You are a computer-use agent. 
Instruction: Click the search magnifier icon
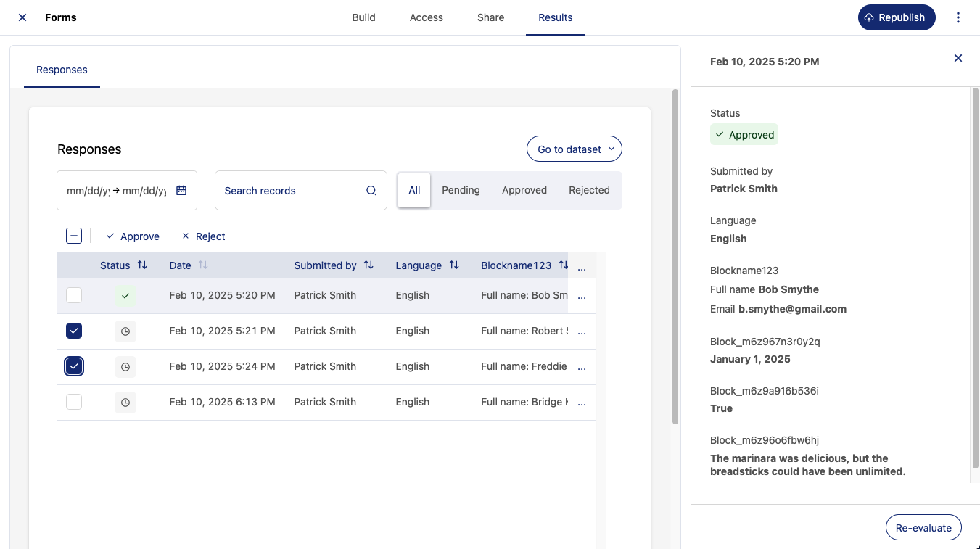coord(371,191)
